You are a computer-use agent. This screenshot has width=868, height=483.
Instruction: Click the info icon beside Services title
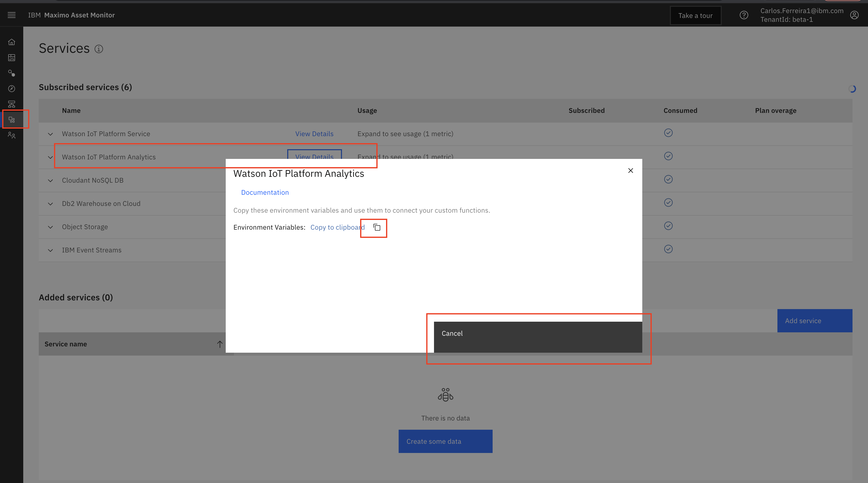coord(99,49)
